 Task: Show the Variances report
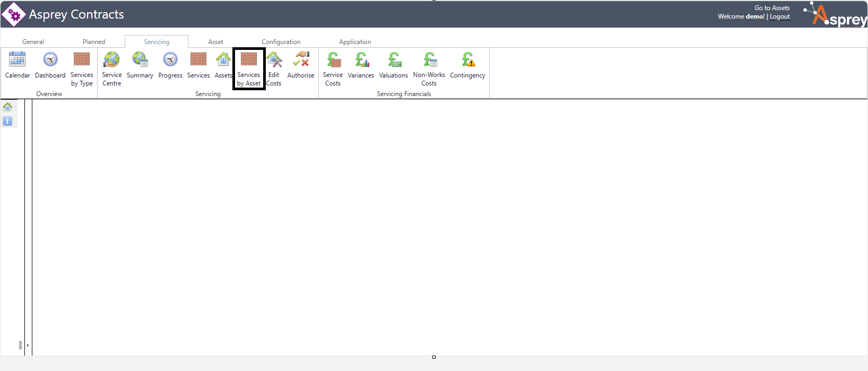[361, 59]
